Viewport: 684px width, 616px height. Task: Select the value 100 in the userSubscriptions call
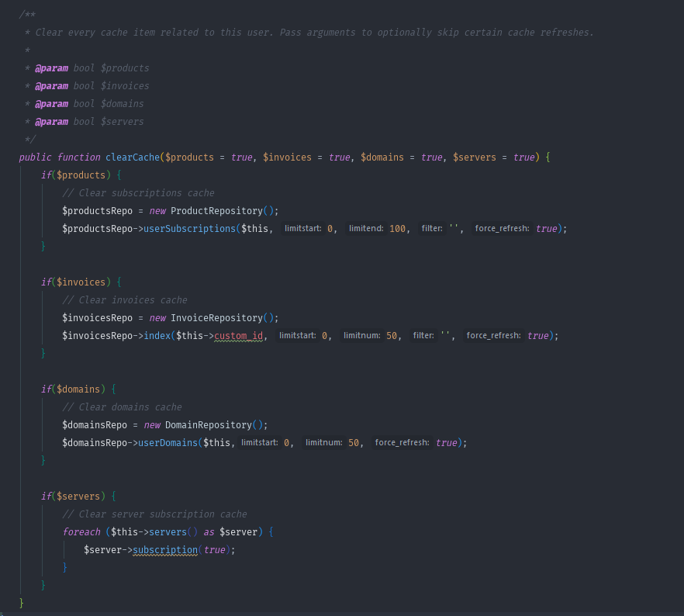point(399,229)
